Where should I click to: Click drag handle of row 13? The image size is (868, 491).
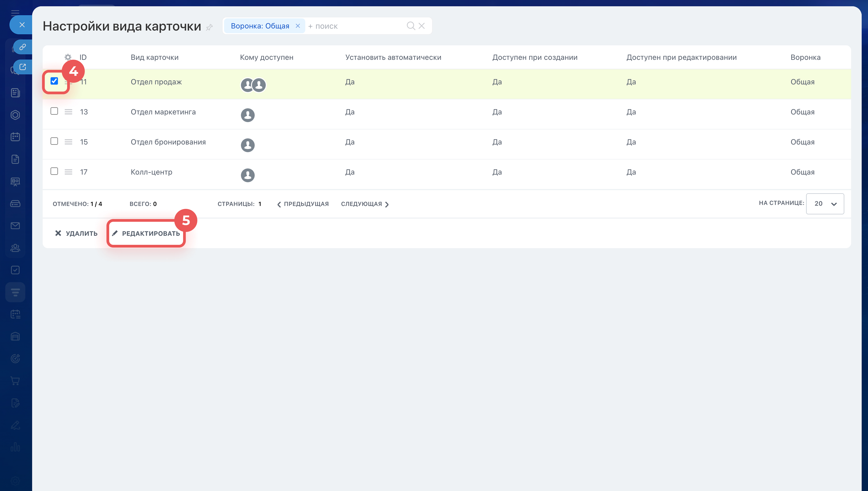coord(68,112)
